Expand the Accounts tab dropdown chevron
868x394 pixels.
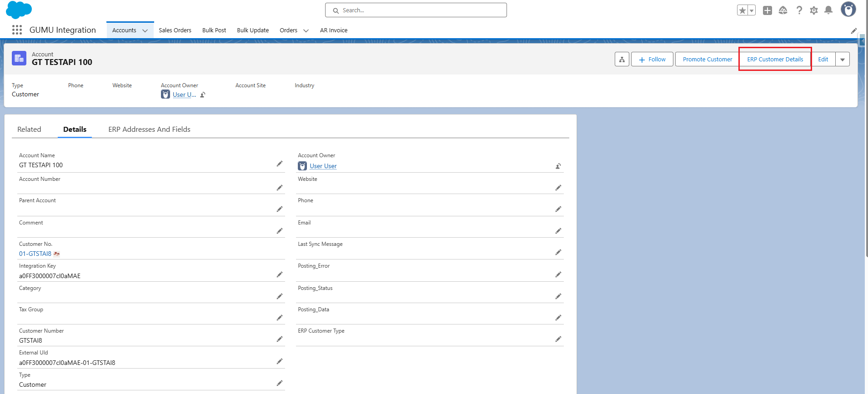click(145, 30)
